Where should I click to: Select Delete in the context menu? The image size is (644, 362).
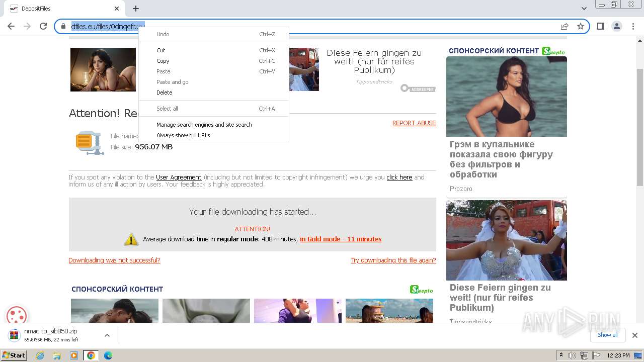[214, 93]
